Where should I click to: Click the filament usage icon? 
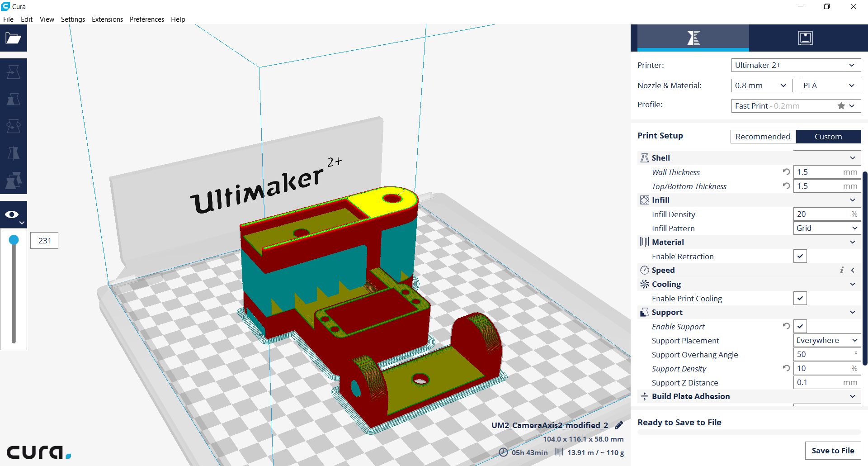coord(559,452)
